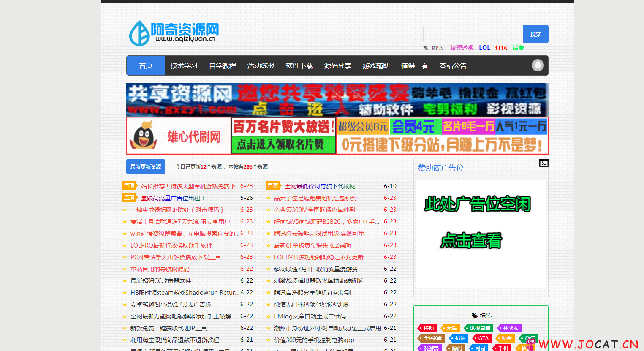Screen dimensions: 644x351
Task: Click the search input field
Action: [x=473, y=34]
